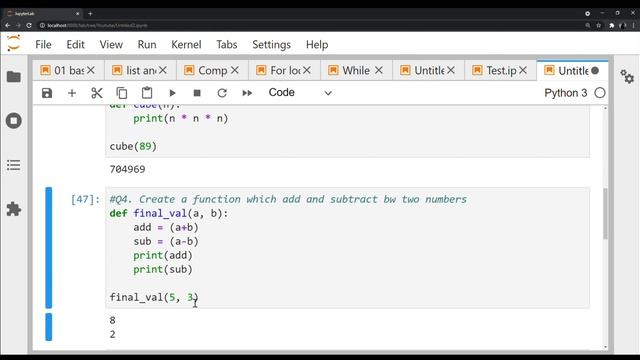Click the print(add) line
The height and width of the screenshot is (360, 640).
(x=163, y=256)
